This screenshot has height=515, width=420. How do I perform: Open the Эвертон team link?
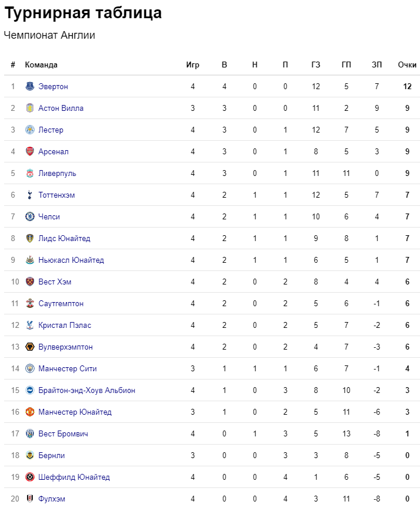pos(53,86)
